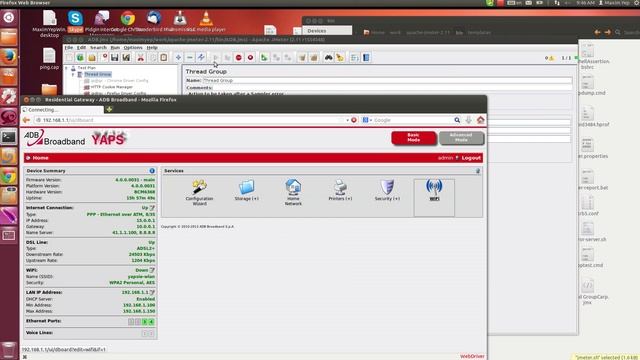The image size is (640, 360).
Task: Click the JMeter reset search broom icon
Action: click(x=340, y=58)
